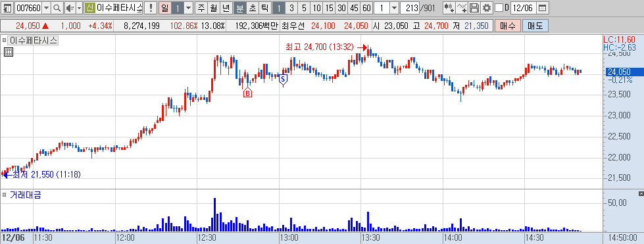Click the exclamation mark info button
The width and height of the screenshot is (644, 244).
coord(151,8)
